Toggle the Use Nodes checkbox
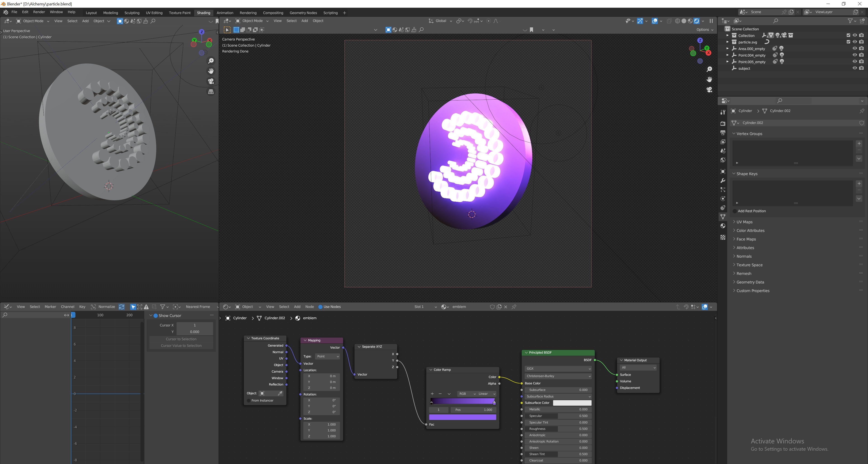 (321, 307)
